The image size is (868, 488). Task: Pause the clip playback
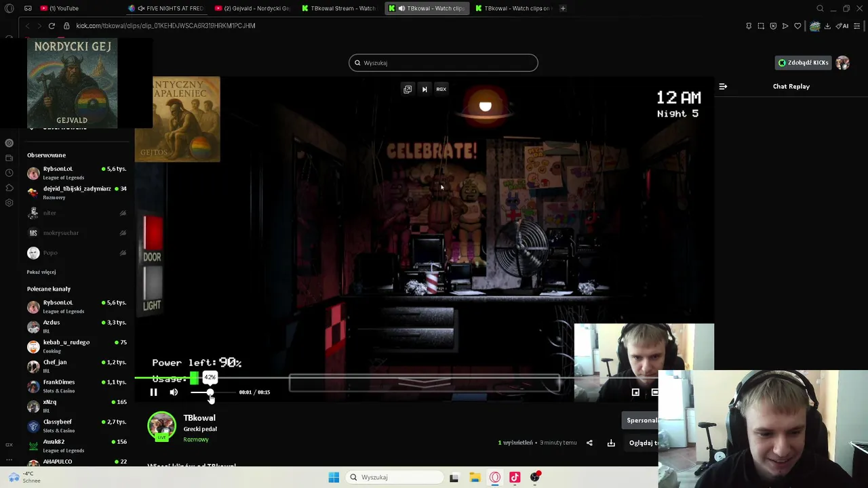(x=154, y=392)
